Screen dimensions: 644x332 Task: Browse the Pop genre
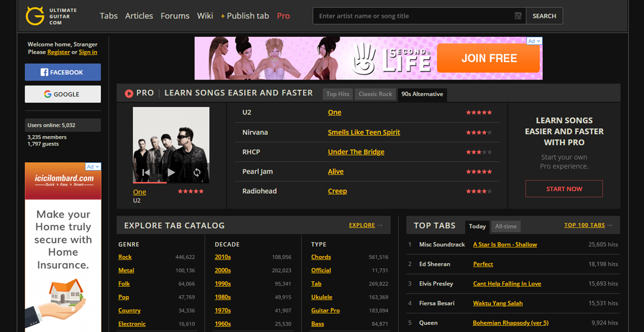pyautogui.click(x=124, y=297)
